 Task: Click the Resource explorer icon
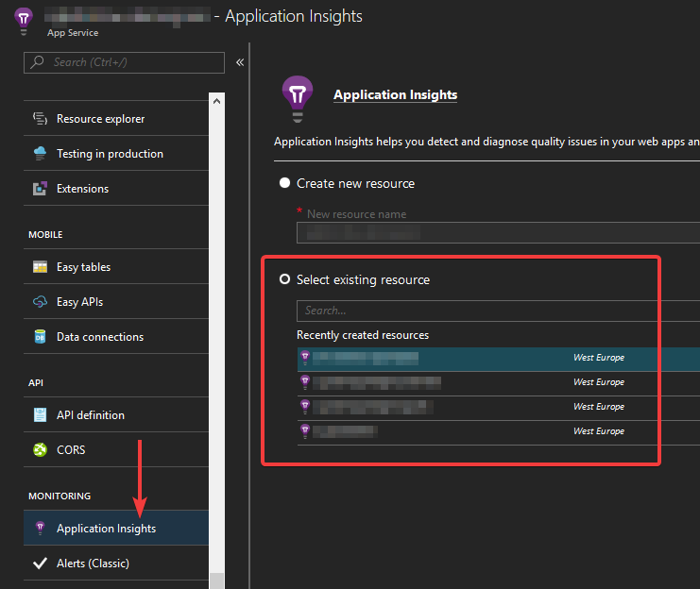click(40, 119)
